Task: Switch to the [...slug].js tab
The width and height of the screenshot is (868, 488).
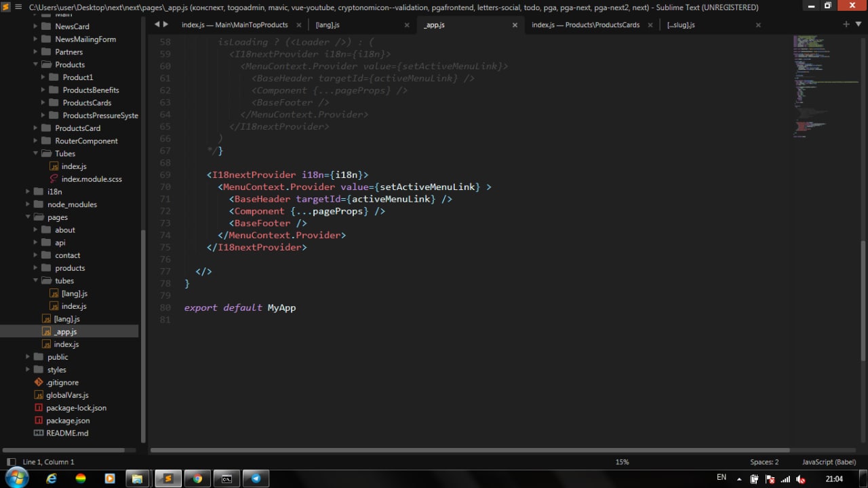Action: 681,25
